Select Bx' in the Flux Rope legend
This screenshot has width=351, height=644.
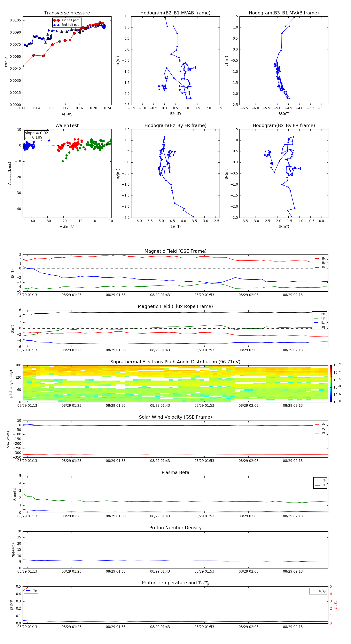tap(320, 314)
